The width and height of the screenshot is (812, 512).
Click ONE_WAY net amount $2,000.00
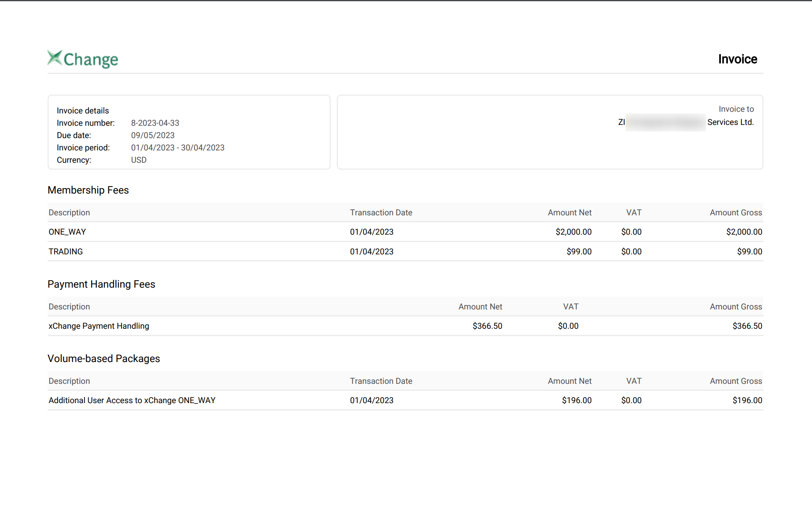[x=573, y=232]
